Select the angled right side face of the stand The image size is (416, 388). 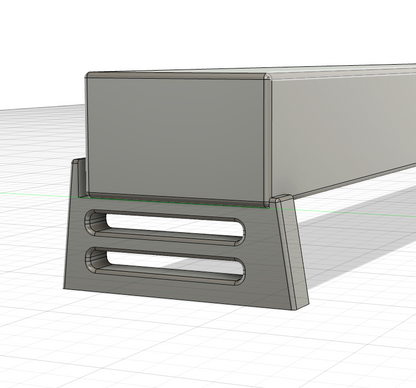point(295,253)
